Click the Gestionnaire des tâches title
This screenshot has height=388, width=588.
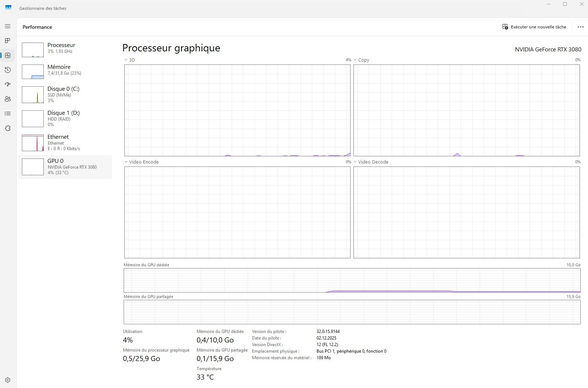tap(43, 8)
